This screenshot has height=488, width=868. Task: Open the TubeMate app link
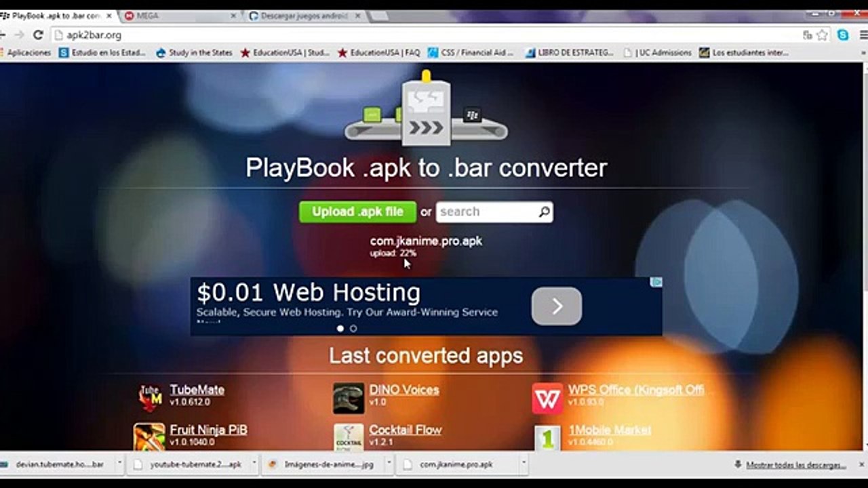coord(197,390)
